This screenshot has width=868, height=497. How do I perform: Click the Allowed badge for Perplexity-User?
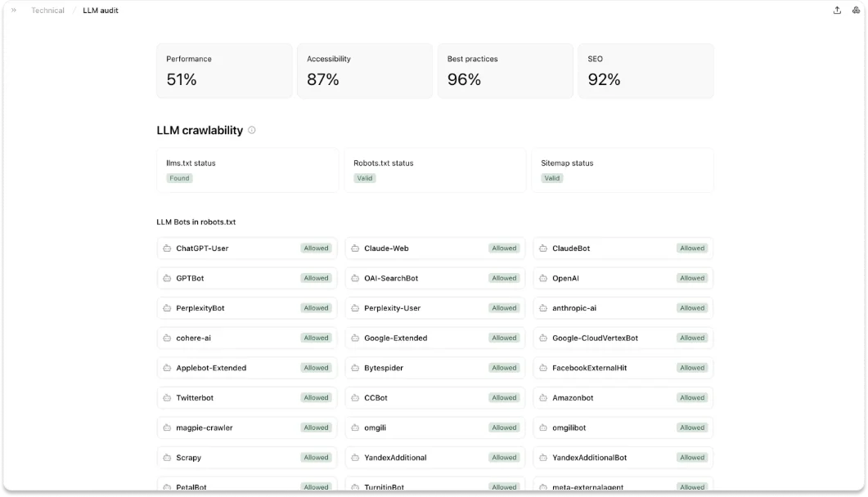504,308
